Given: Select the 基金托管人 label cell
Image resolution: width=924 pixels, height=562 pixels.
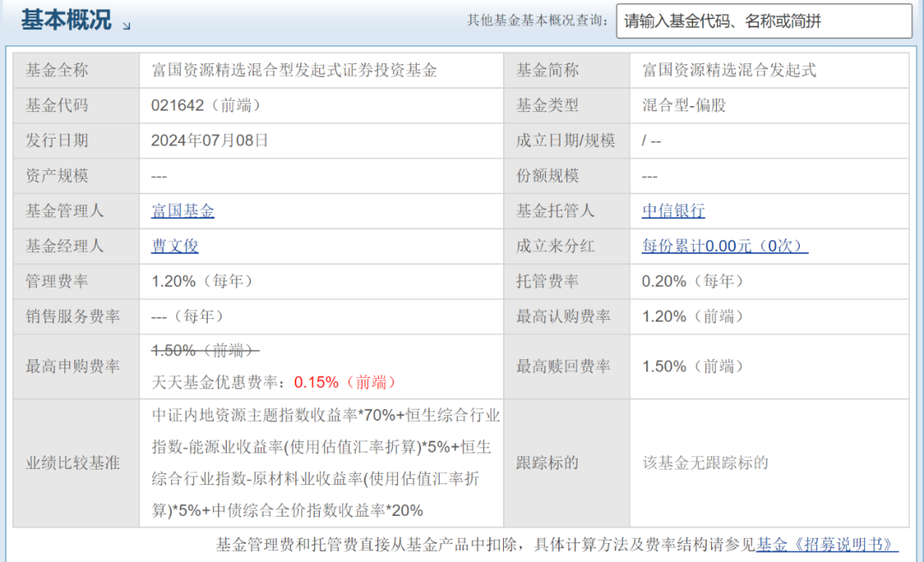Looking at the screenshot, I should click(567, 211).
